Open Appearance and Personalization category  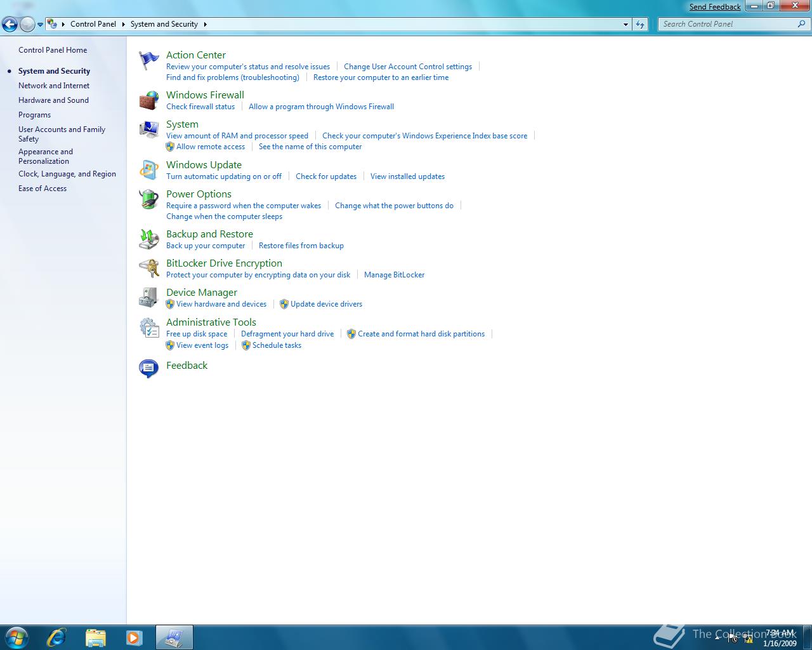point(46,156)
